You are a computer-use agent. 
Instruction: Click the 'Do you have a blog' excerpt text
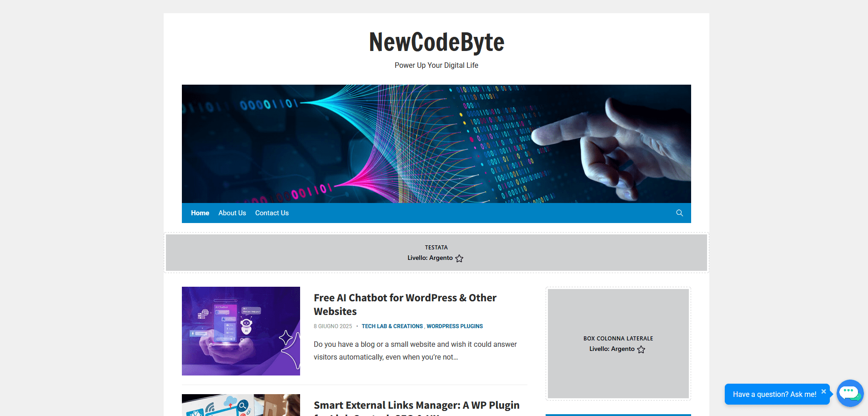pyautogui.click(x=415, y=350)
